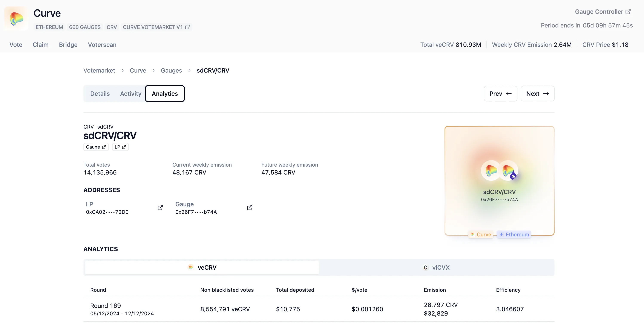Open the Voterscan menu item

[102, 45]
